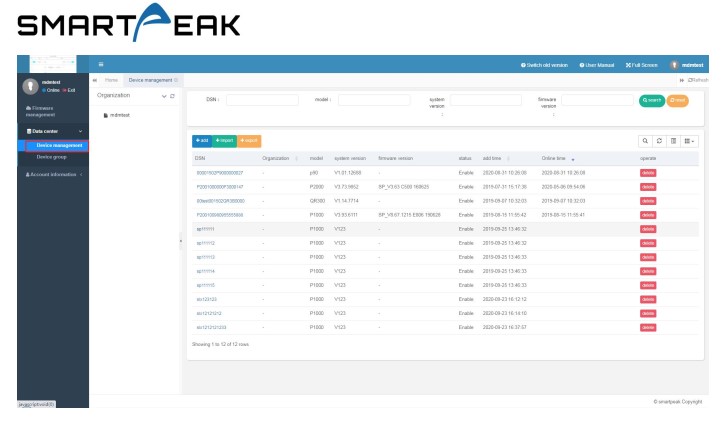Image resolution: width=725 pixels, height=423 pixels.
Task: Click the DSN column header
Action: [x=200, y=158]
